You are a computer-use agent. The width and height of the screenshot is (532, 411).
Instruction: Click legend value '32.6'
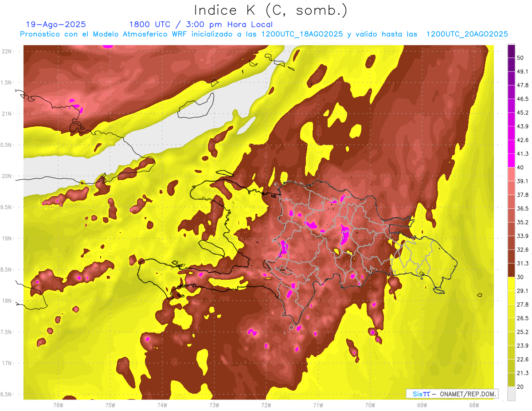[x=522, y=250]
